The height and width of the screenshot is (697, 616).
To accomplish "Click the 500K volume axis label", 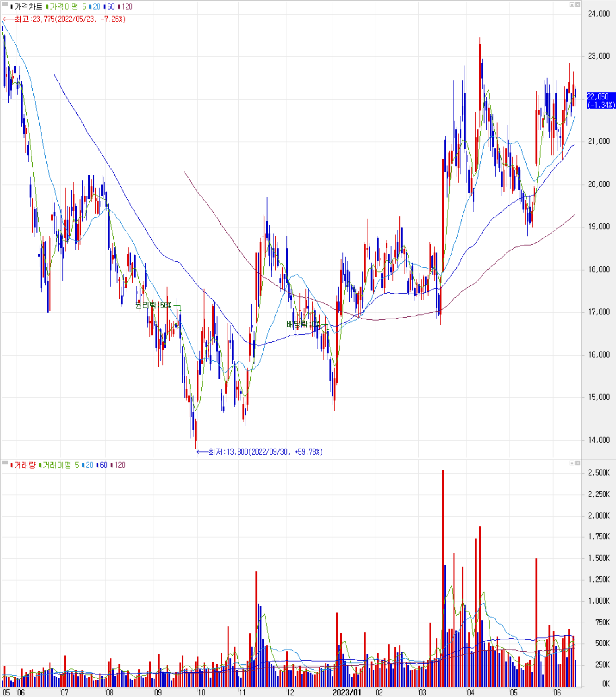I will click(602, 643).
